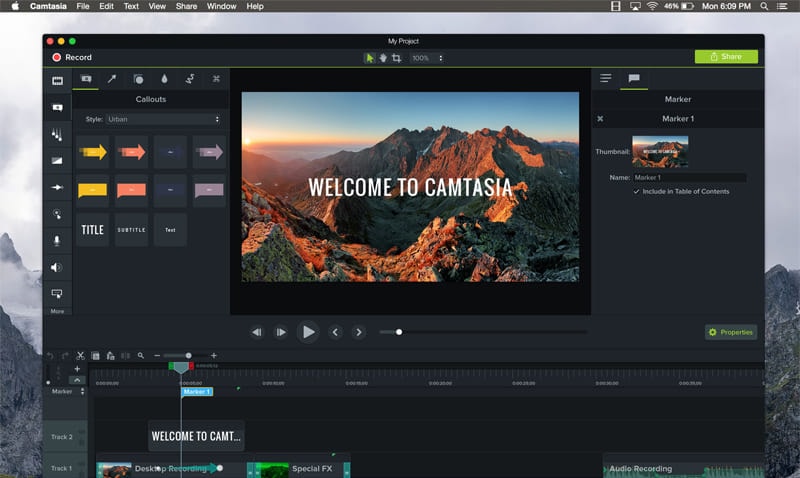Open the Table of Contents list tab

pos(606,78)
